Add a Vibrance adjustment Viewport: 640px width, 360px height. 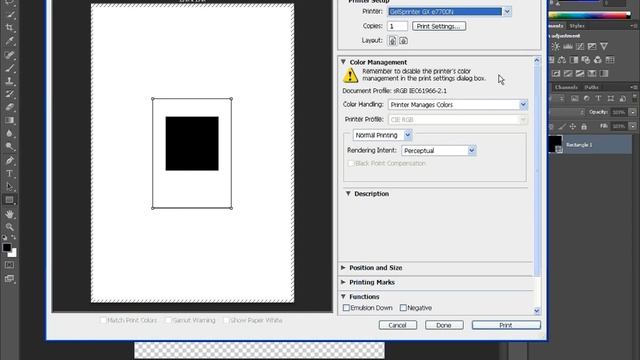(604, 47)
